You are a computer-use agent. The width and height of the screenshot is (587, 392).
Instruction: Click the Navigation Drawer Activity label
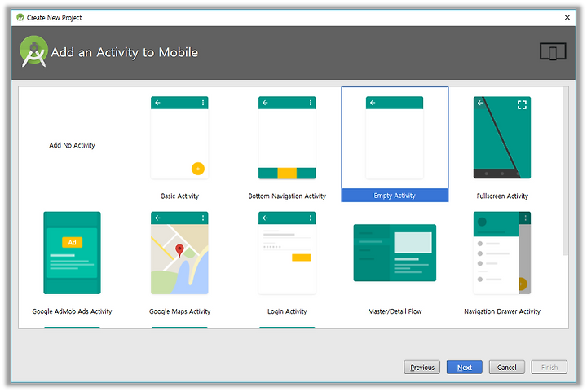pos(502,311)
